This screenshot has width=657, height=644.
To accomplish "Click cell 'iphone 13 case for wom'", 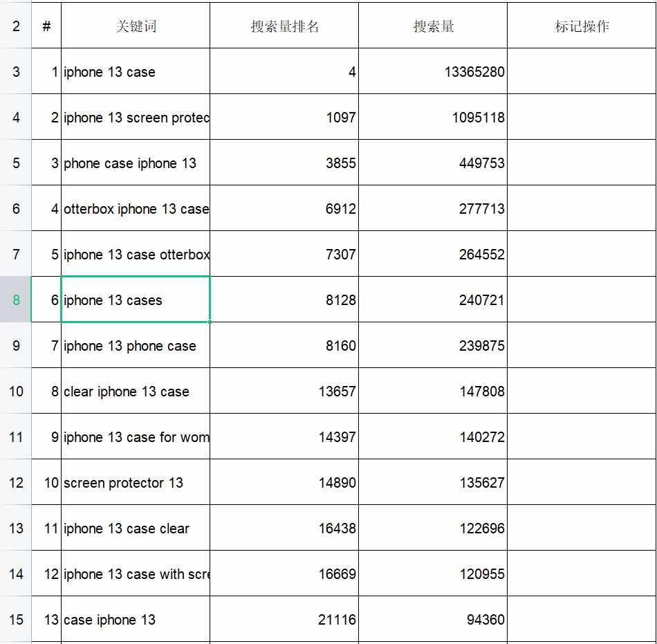I will 136,436.
